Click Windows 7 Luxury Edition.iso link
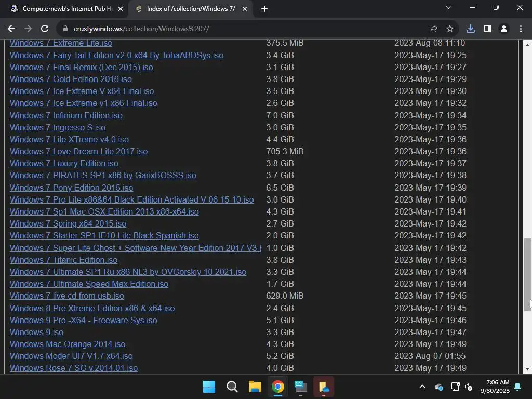The height and width of the screenshot is (399, 532). (x=64, y=163)
